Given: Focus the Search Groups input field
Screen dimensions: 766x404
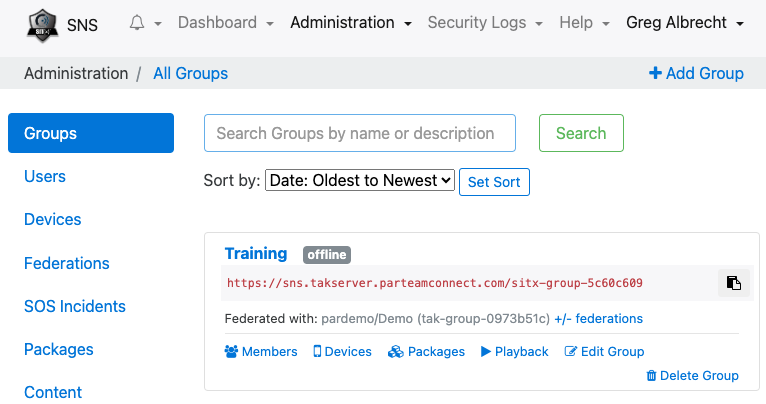Looking at the screenshot, I should click(360, 133).
